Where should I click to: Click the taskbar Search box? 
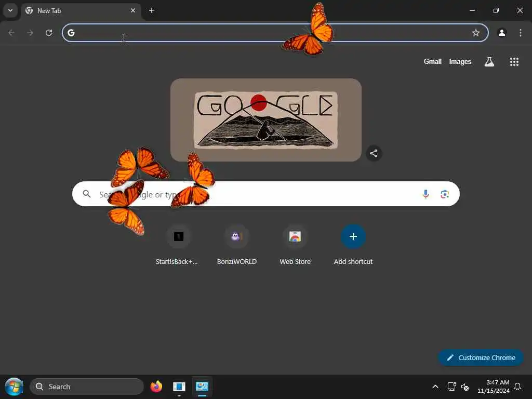(87, 387)
